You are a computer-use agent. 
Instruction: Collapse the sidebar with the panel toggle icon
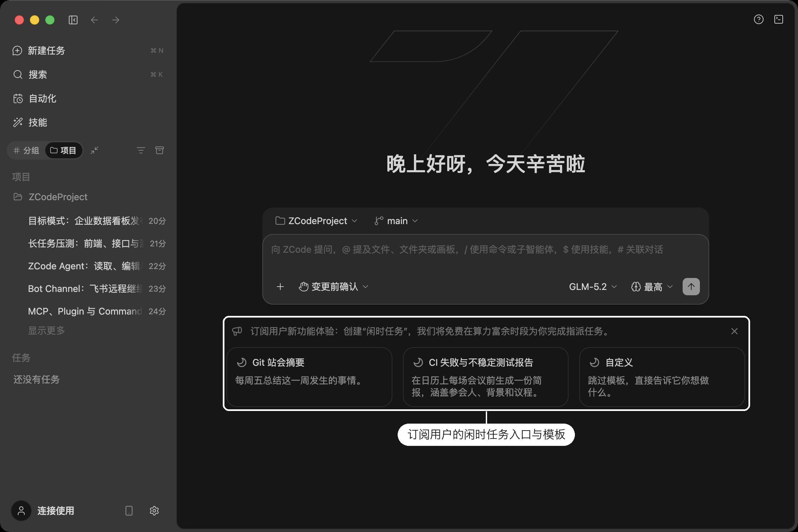tap(73, 20)
